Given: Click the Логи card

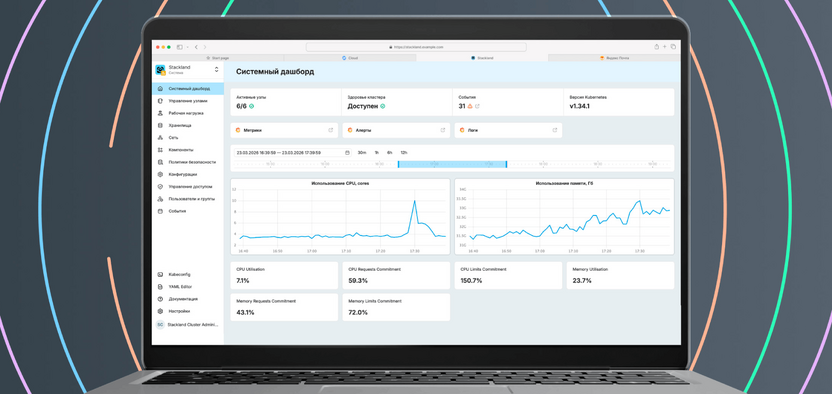Looking at the screenshot, I should tap(508, 130).
